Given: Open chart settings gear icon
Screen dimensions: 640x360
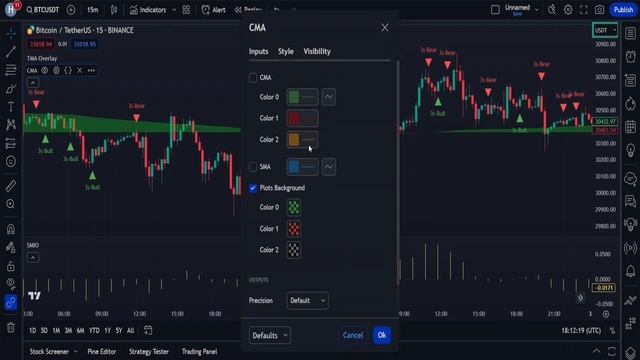Looking at the screenshot, I should click(568, 10).
